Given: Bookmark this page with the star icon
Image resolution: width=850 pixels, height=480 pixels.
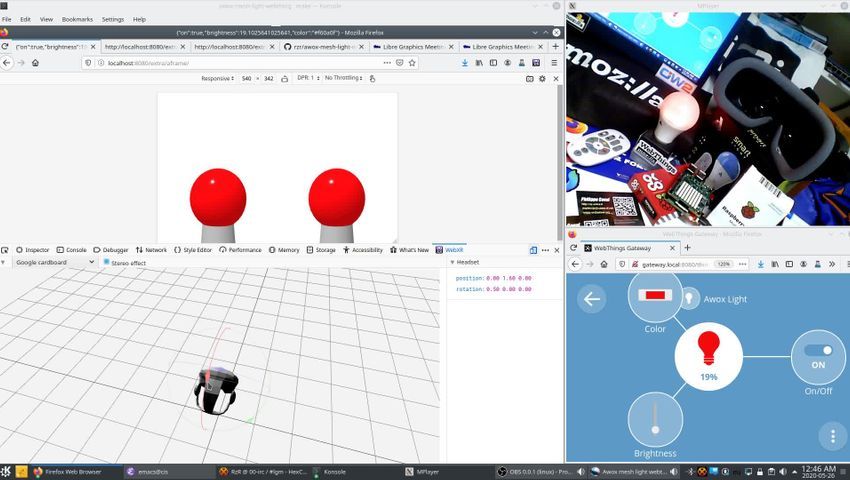Looking at the screenshot, I should point(412,63).
